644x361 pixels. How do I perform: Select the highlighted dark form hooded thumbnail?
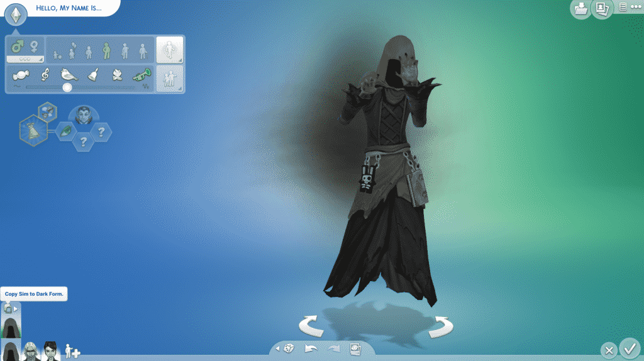[11, 327]
